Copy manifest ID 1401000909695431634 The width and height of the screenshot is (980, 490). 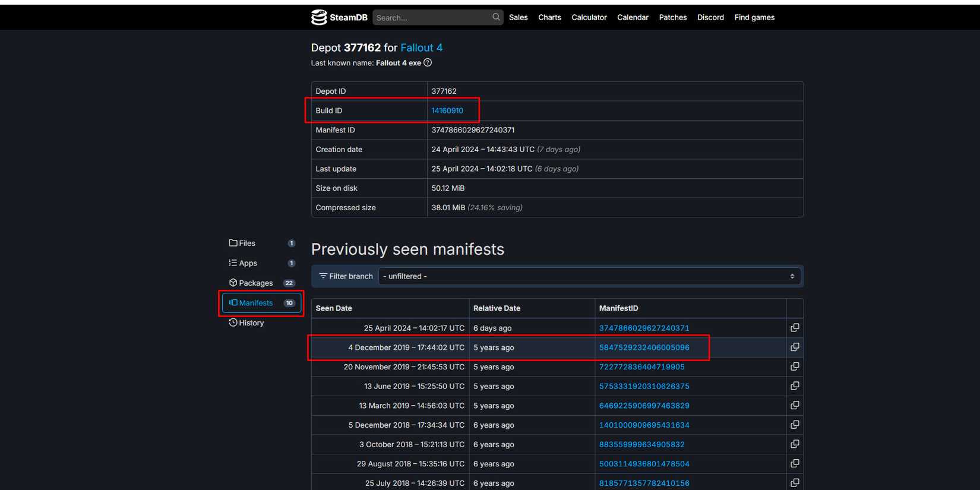[x=795, y=425]
